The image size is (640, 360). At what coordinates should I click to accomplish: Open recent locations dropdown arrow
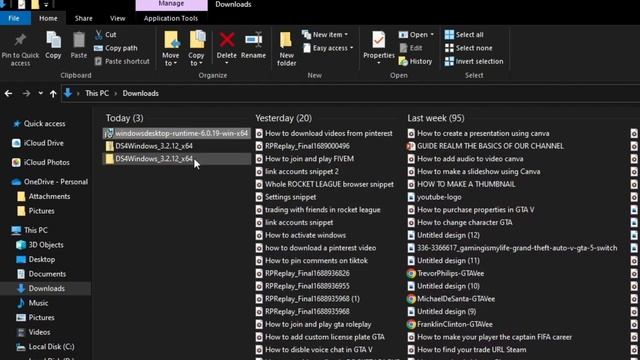coord(40,93)
